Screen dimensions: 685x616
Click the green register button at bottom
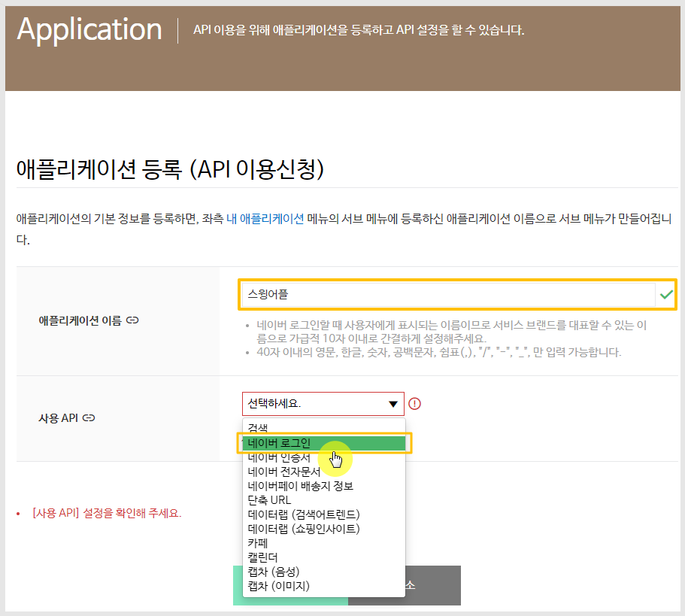tap(290, 585)
